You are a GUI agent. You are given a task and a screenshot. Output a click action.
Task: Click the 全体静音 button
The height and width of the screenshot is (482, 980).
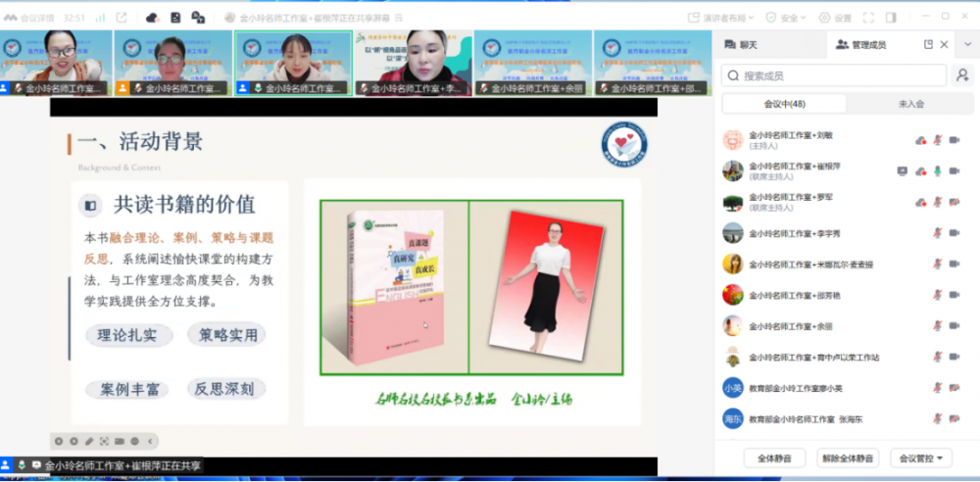point(774,458)
